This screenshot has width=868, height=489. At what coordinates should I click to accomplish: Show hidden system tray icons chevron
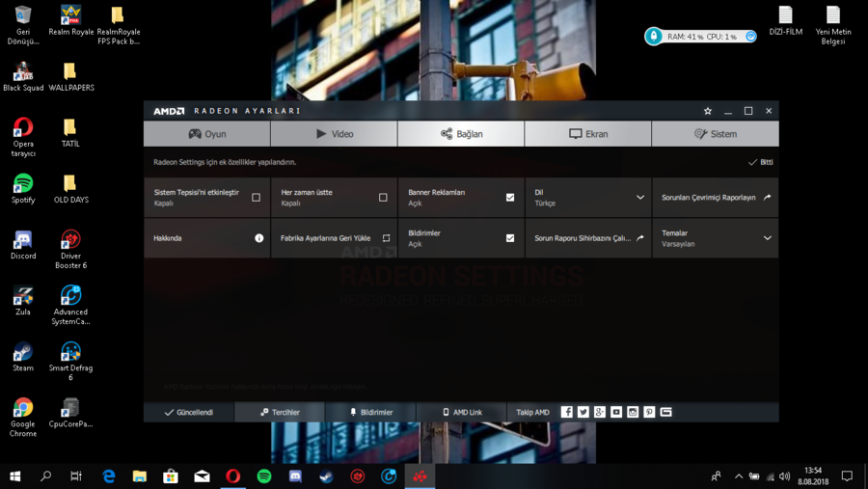pyautogui.click(x=739, y=476)
